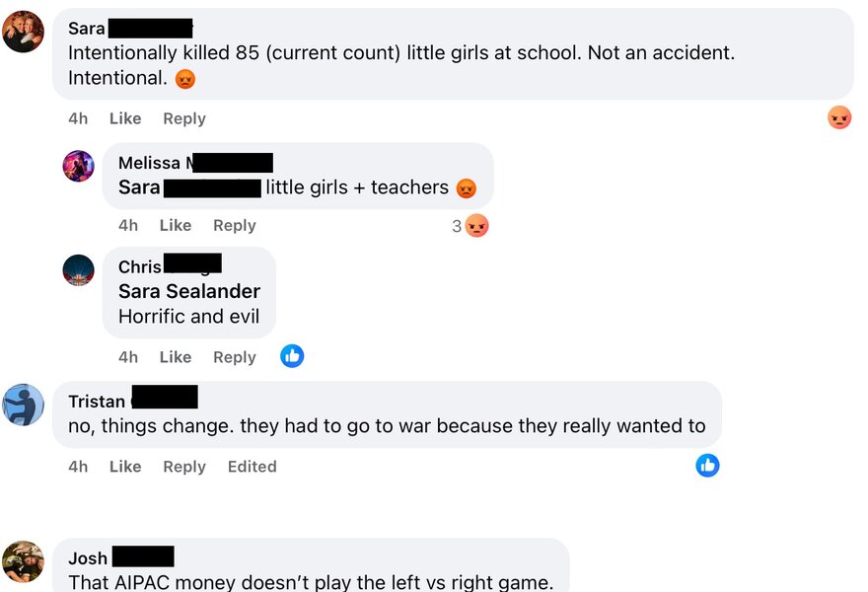Screen dimensions: 868x592
Task: View the 3 angry reactions on Melissa's reply
Action: point(470,225)
